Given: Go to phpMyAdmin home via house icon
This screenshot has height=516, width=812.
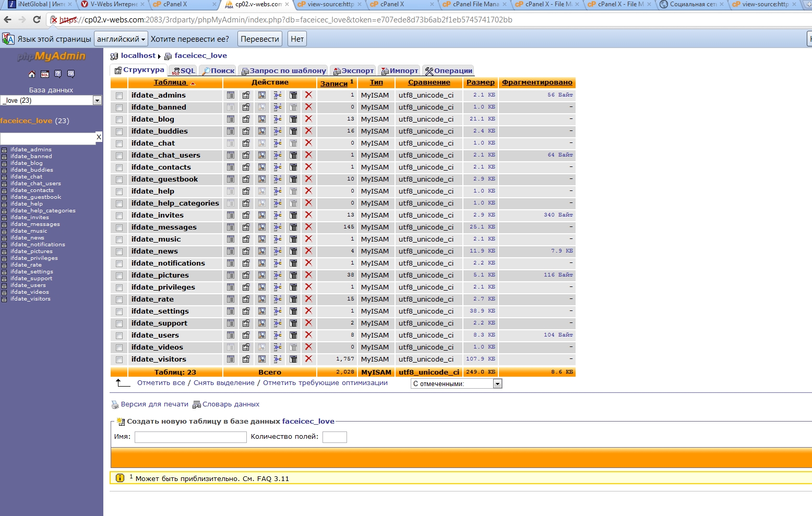Looking at the screenshot, I should pos(32,74).
